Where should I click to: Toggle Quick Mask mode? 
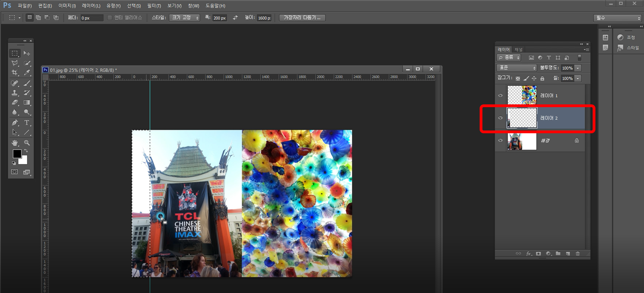click(15, 172)
